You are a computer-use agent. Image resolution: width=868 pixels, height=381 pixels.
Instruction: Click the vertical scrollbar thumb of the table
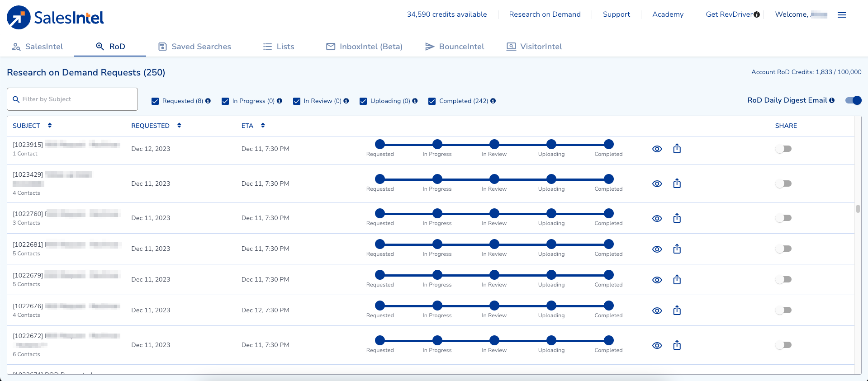tap(858, 208)
